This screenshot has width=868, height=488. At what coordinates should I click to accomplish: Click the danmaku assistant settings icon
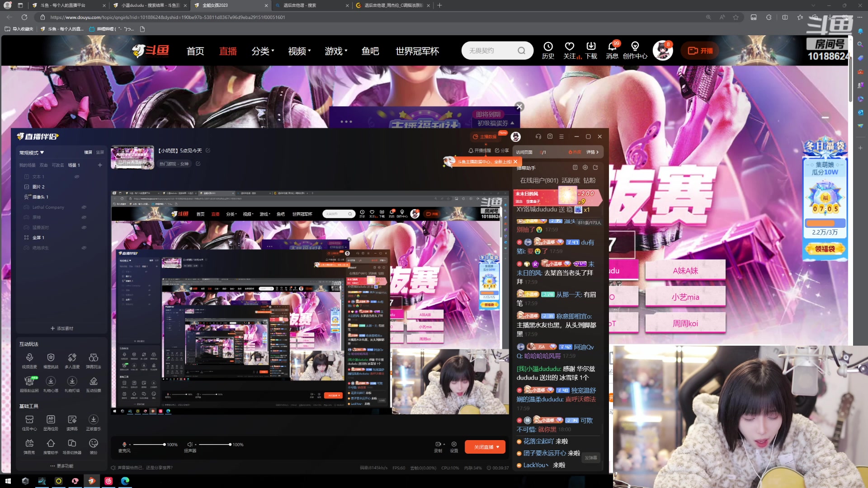point(585,168)
